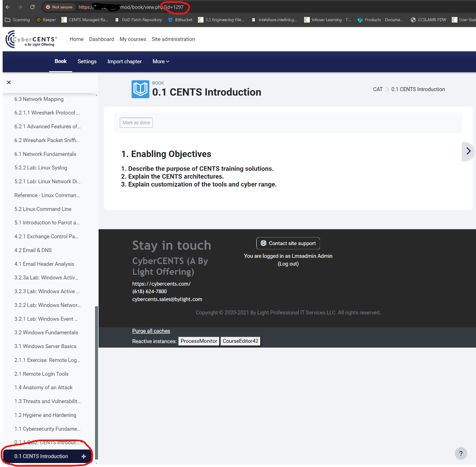Open 6.2.1 Advanced Features of... item
This screenshot has height=467, width=476.
(x=48, y=126)
